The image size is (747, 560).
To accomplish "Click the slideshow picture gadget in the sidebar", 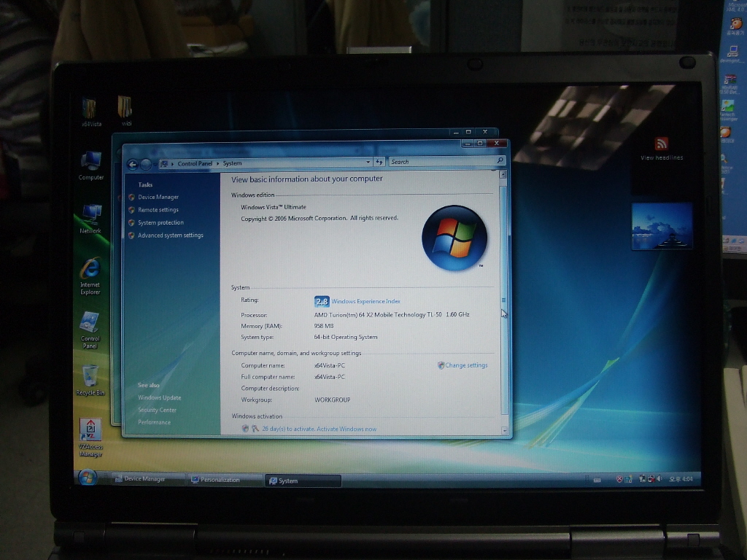I will pos(662,226).
